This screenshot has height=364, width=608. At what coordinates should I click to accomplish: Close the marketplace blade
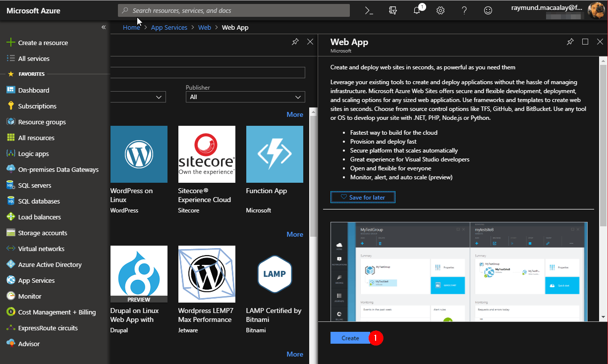(310, 42)
